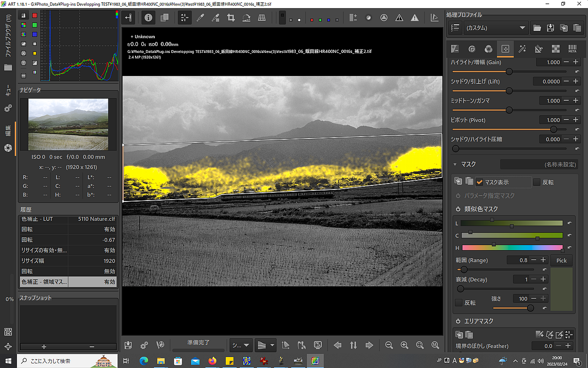
Task: Increase the 範囲 (Range) value
Action: click(543, 260)
